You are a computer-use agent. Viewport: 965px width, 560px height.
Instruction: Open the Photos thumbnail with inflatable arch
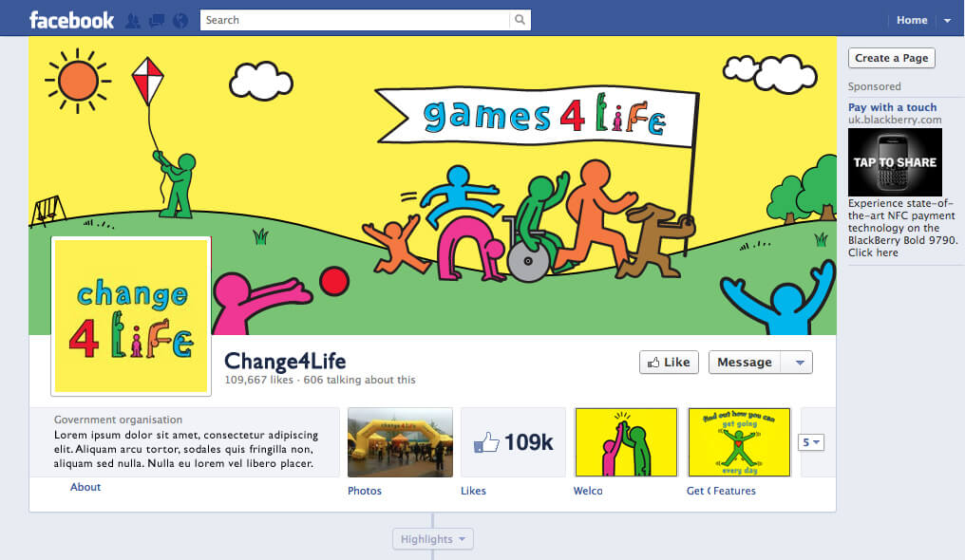[400, 442]
